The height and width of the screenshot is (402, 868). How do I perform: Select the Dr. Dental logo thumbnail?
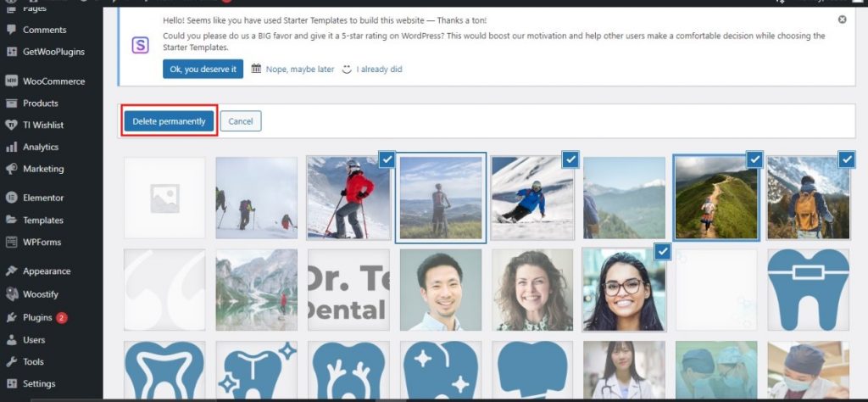pos(348,289)
